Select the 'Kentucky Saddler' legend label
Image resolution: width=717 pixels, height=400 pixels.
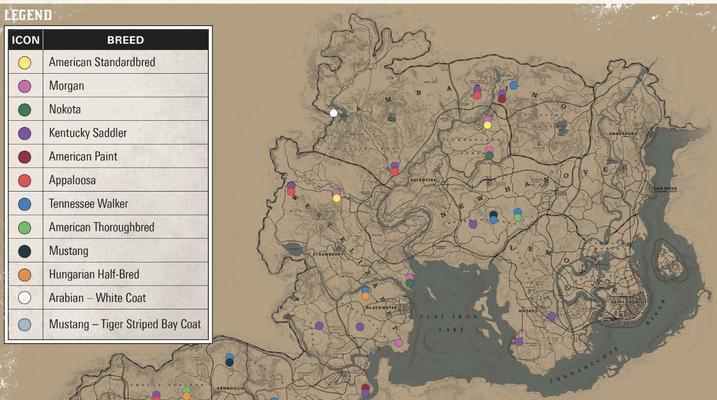coord(88,133)
